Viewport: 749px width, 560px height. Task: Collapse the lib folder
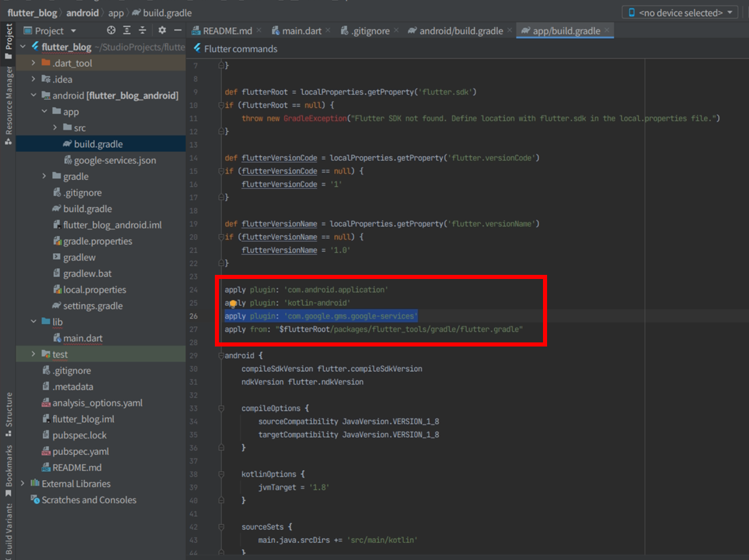click(x=33, y=322)
